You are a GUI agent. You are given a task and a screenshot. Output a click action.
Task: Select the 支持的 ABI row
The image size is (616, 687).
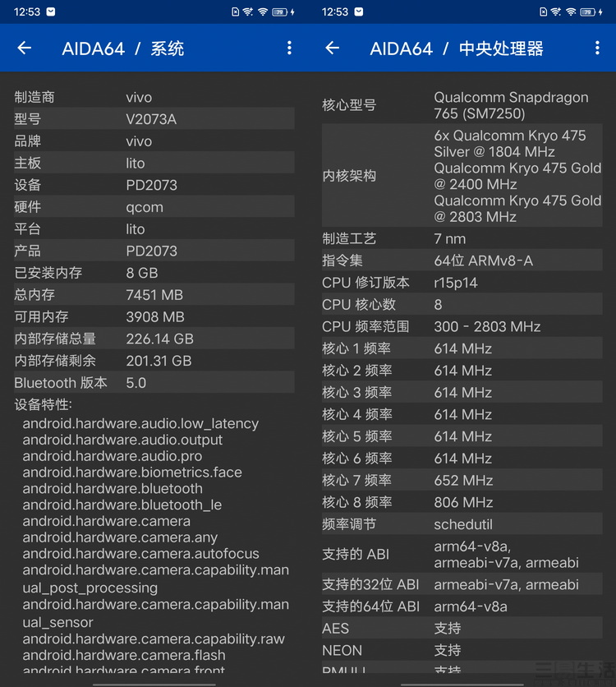click(462, 554)
